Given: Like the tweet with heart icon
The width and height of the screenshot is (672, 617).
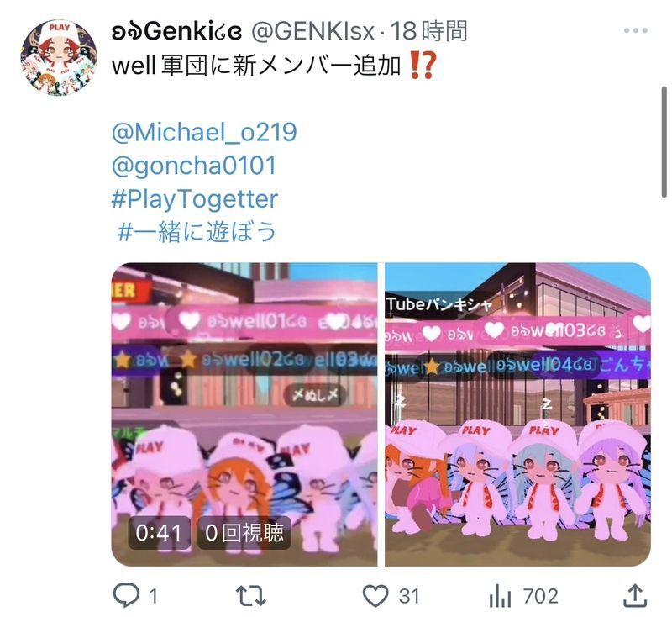Looking at the screenshot, I should pyautogui.click(x=375, y=595).
